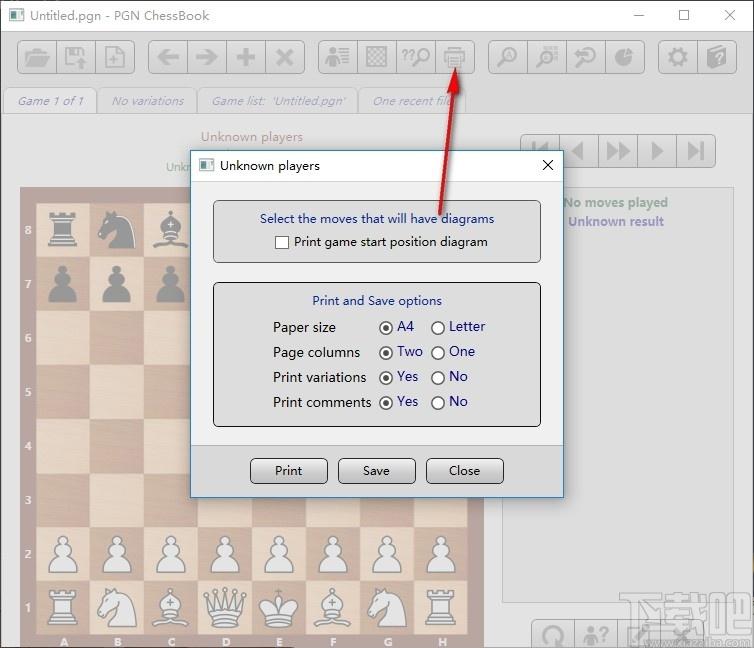Click the save game icon
754x648 pixels.
pos(76,58)
